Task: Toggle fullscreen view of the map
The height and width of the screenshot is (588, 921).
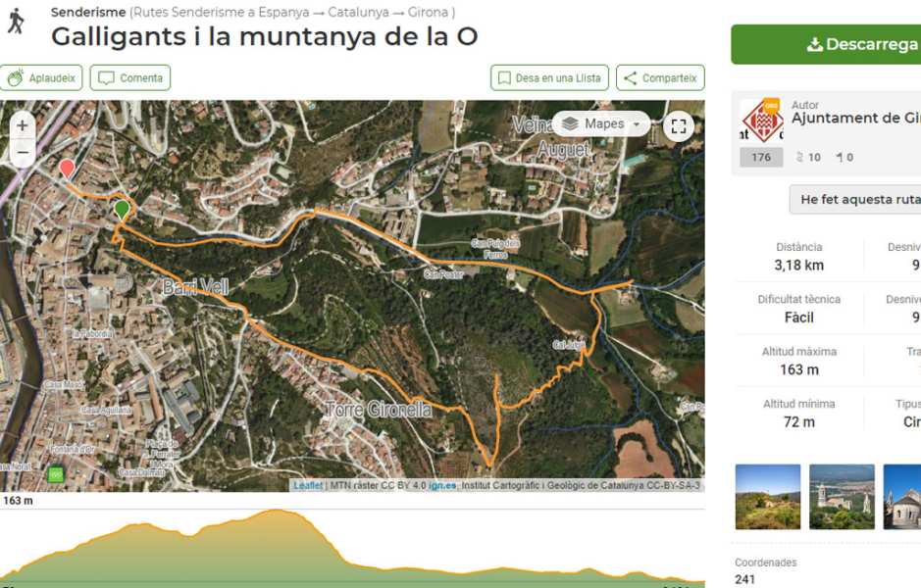Action: pyautogui.click(x=679, y=124)
